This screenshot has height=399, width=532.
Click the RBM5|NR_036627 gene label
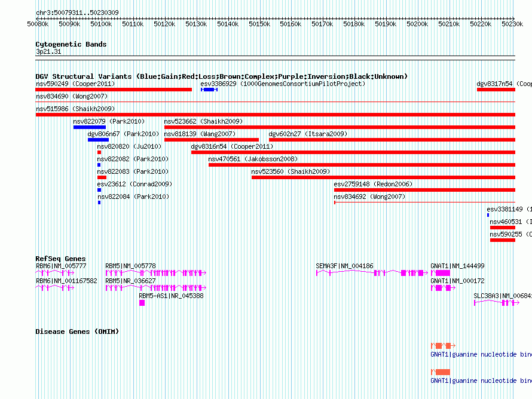131,281
